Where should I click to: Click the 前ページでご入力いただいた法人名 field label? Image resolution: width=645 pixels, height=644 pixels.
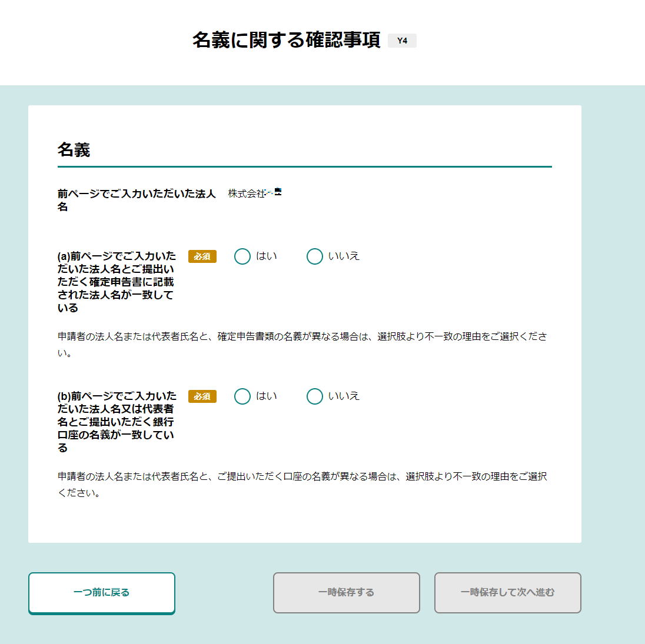(137, 200)
